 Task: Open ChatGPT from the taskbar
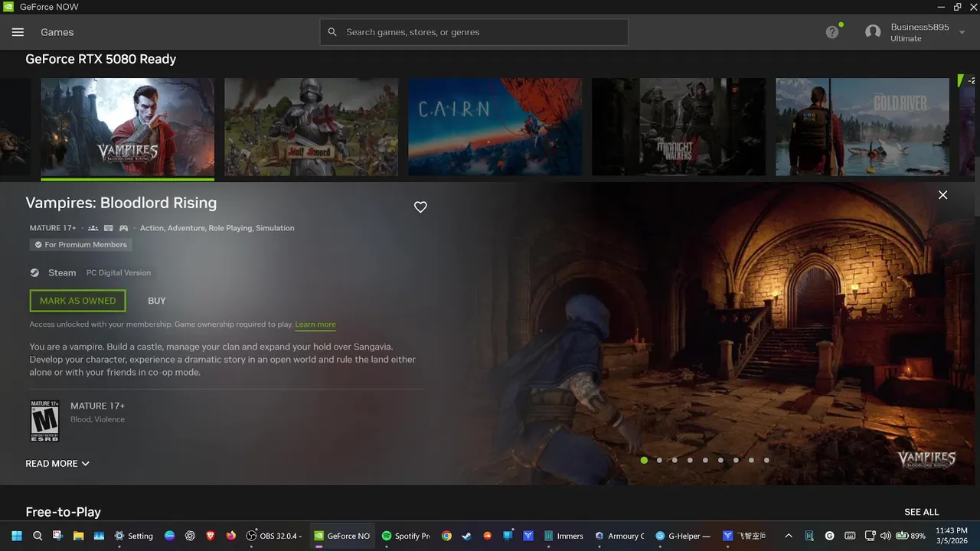click(x=190, y=536)
